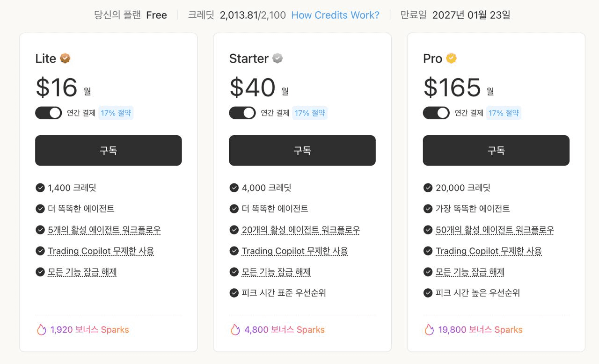599x364 pixels.
Task: Subscribe to the Lite plan
Action: pyautogui.click(x=109, y=151)
